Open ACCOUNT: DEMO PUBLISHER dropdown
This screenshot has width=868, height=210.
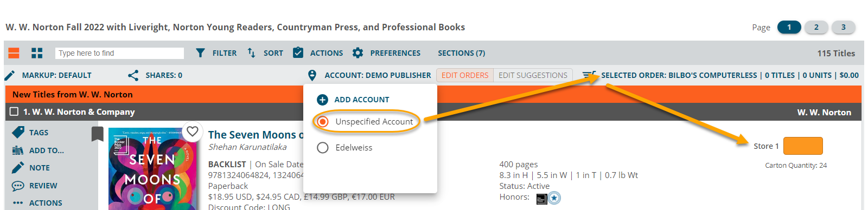tap(378, 75)
